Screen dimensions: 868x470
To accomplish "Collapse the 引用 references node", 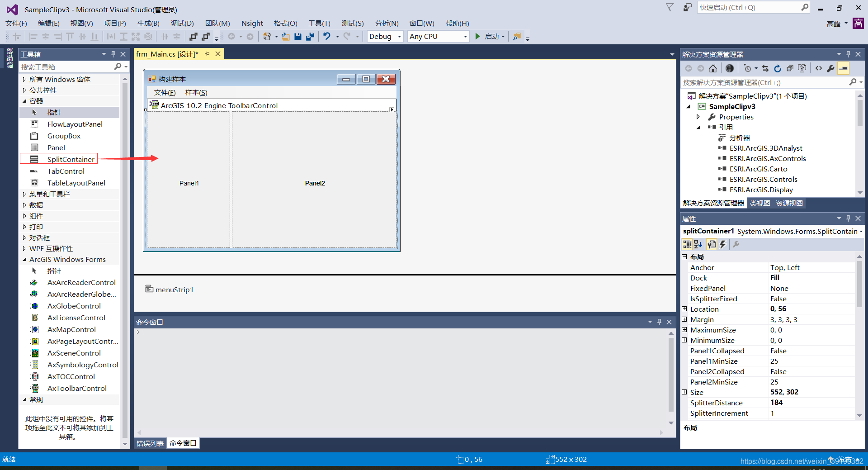I will (698, 127).
